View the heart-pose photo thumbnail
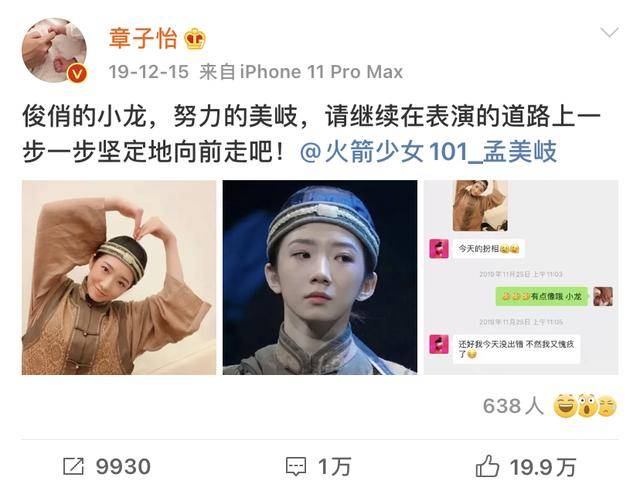This screenshot has width=640, height=491. click(119, 278)
